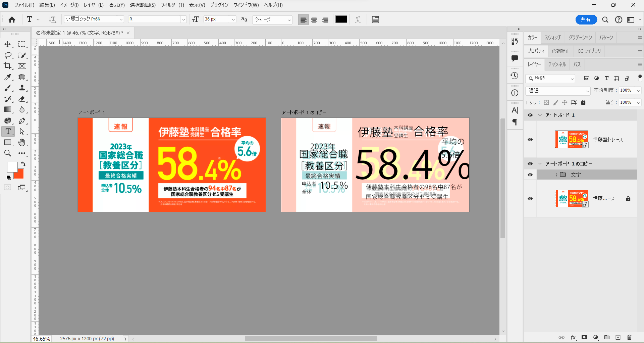Select the Clone Stamp tool

pyautogui.click(x=22, y=88)
